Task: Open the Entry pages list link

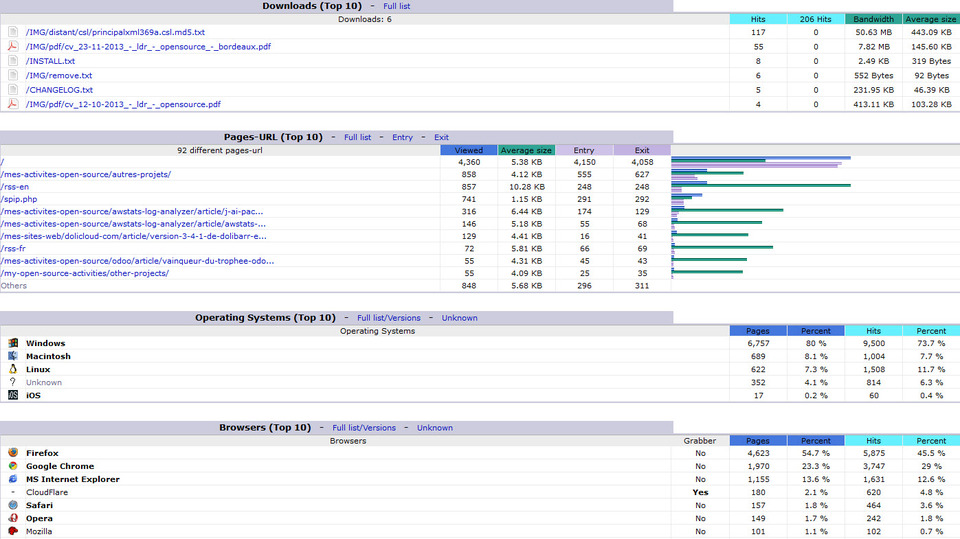Action: pyautogui.click(x=402, y=137)
